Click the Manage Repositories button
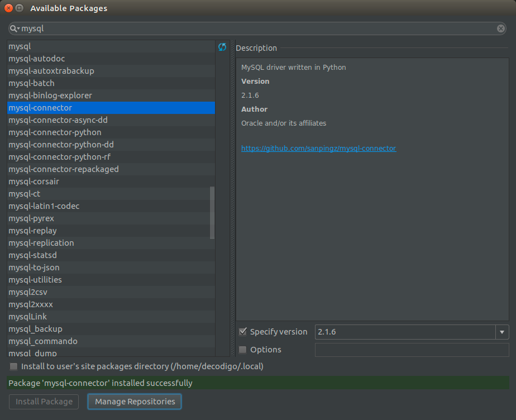The width and height of the screenshot is (516, 420). click(x=135, y=402)
